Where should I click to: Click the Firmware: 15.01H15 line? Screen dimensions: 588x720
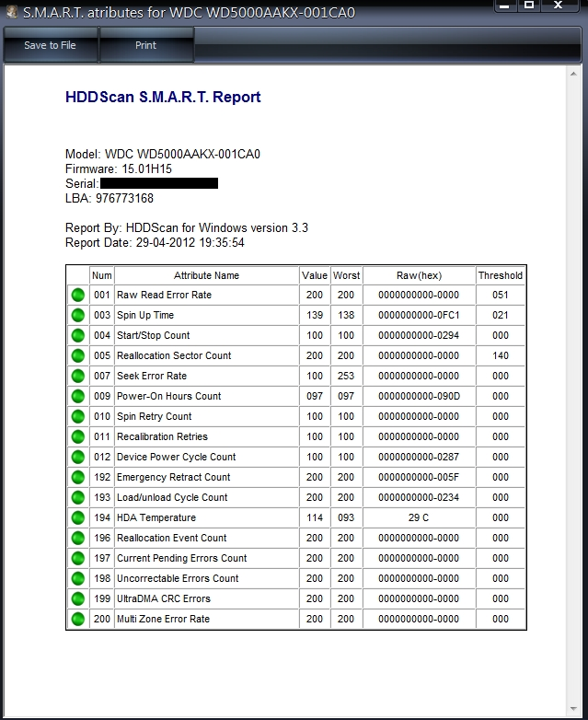click(x=119, y=168)
